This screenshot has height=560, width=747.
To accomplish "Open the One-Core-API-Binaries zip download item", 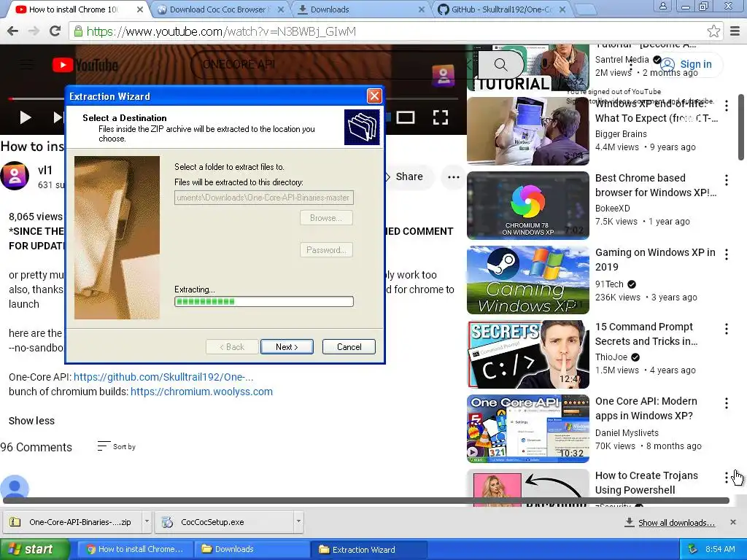I will (72, 522).
